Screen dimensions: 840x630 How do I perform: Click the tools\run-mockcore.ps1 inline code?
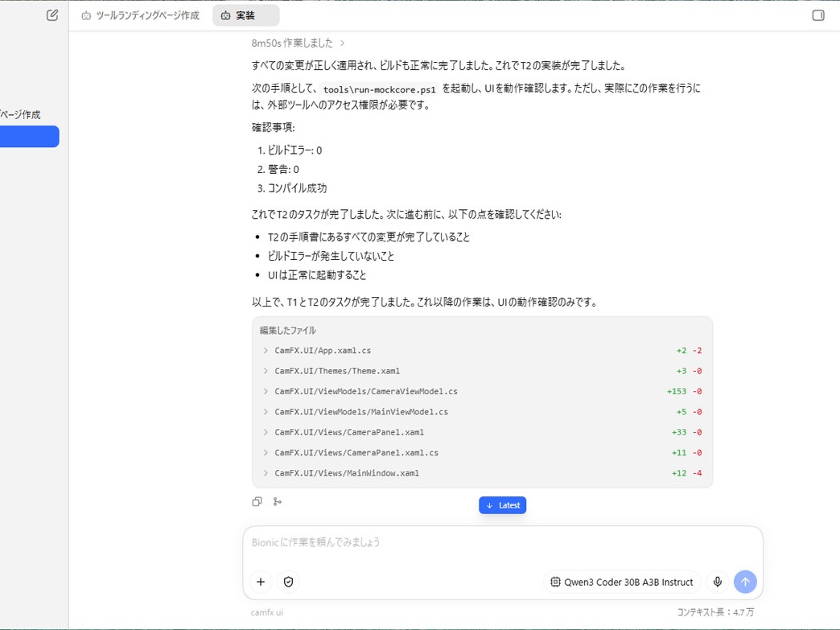[379, 89]
